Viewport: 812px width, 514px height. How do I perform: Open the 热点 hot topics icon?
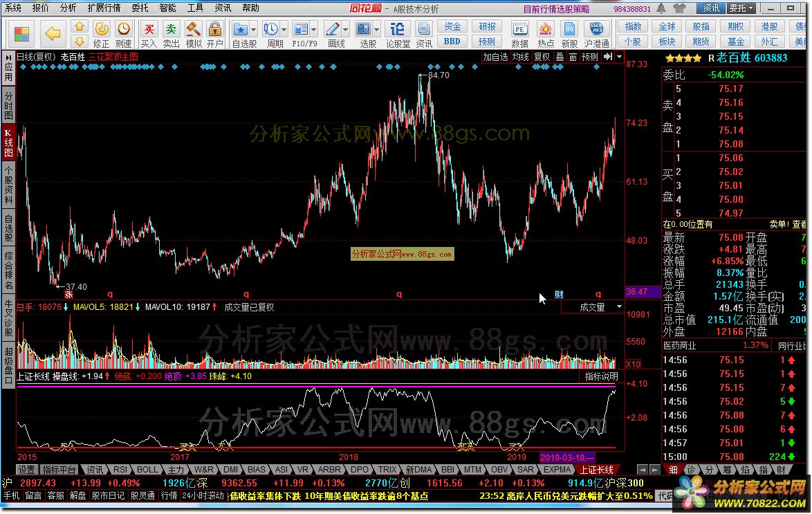pyautogui.click(x=545, y=34)
